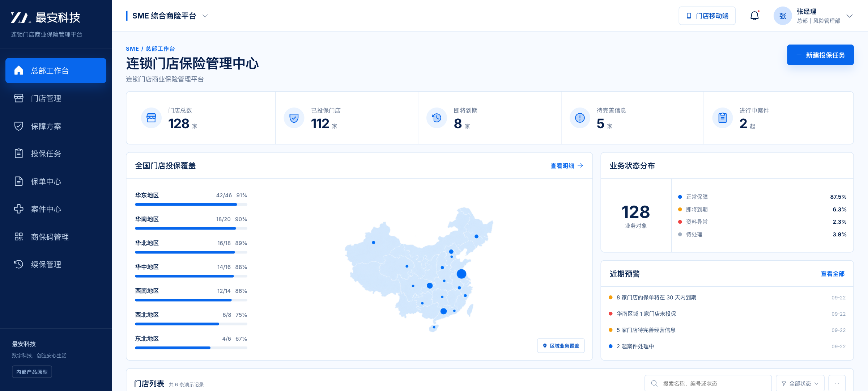The height and width of the screenshot is (391, 868).
Task: Click the 投保任务 clipboard icon
Action: coord(19,154)
